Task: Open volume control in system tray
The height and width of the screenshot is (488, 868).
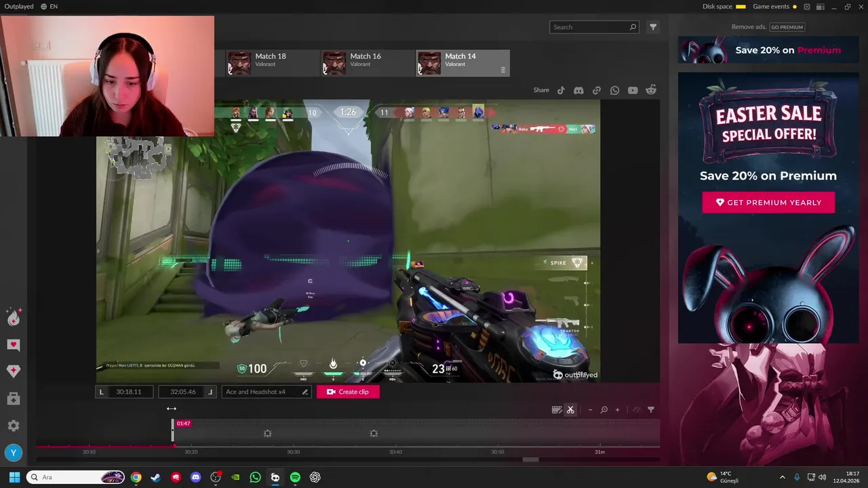Action: (822, 477)
